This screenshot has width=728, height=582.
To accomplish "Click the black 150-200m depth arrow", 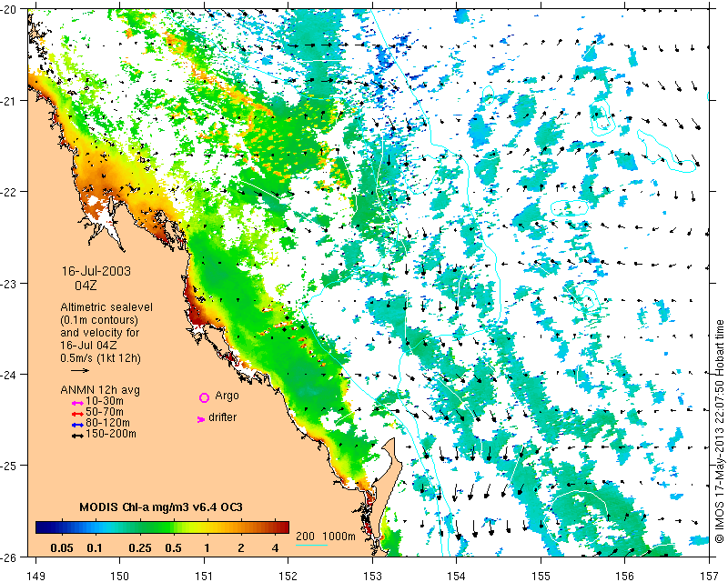I will [77, 436].
